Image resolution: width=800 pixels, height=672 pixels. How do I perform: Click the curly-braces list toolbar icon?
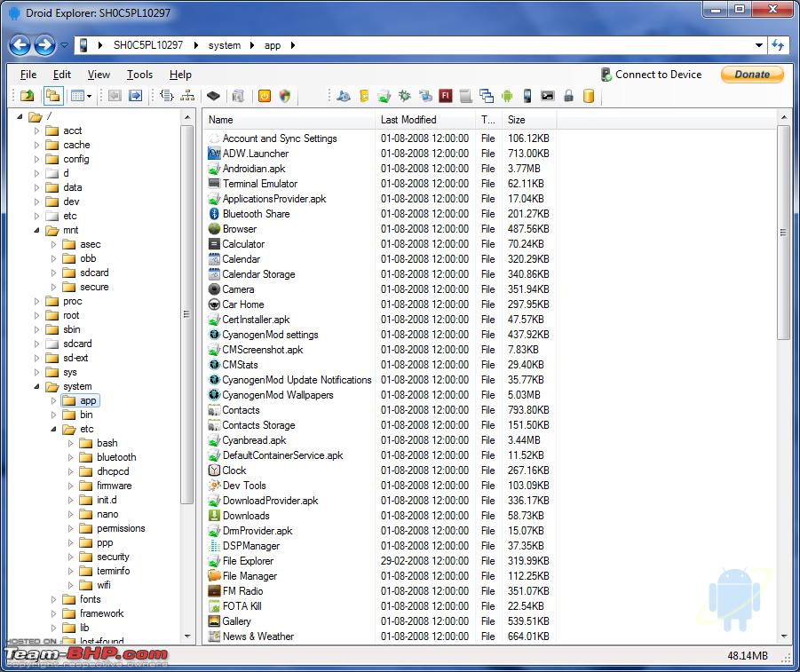click(166, 95)
